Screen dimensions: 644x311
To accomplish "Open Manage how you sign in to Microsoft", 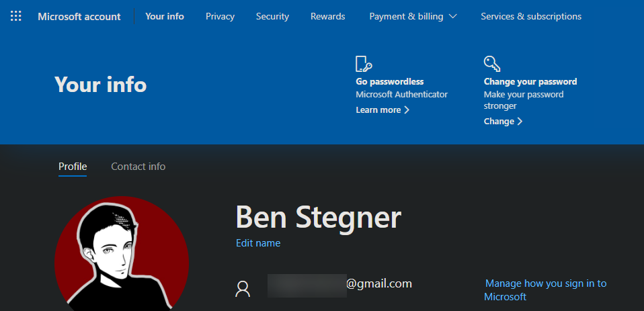I will click(x=545, y=290).
